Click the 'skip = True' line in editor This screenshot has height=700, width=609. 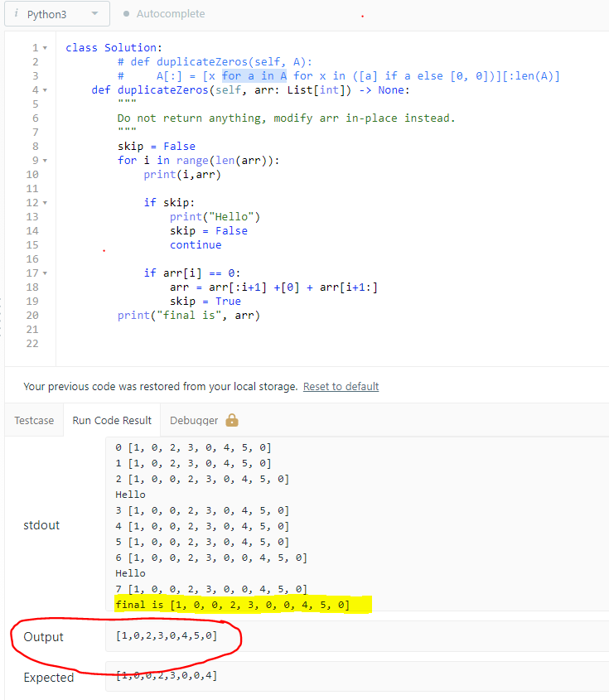point(205,302)
